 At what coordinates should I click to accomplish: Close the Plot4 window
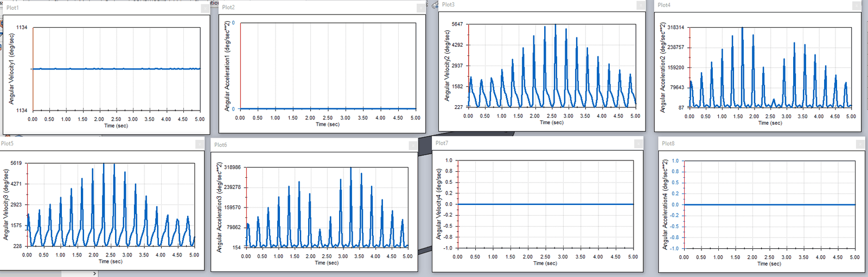857,5
